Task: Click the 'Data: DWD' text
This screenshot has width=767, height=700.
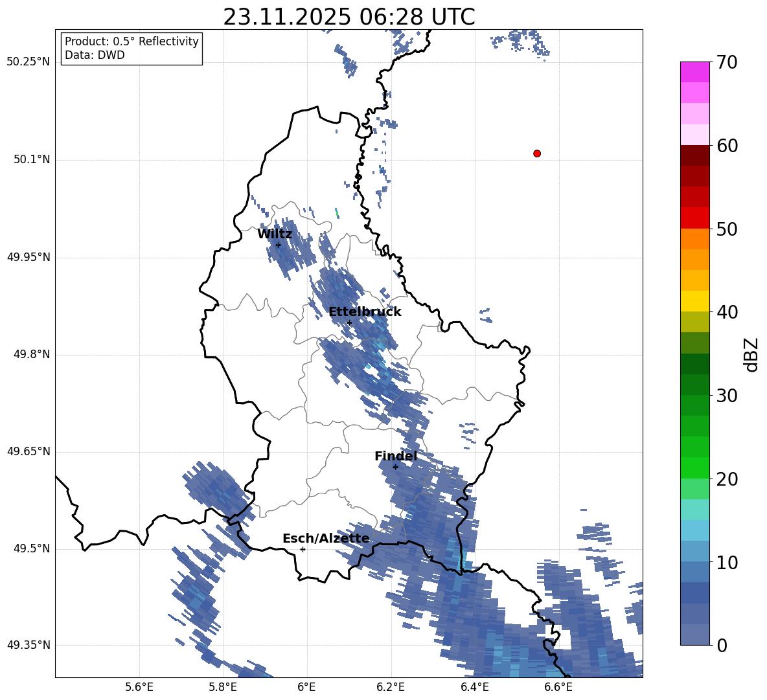Action: coord(95,55)
